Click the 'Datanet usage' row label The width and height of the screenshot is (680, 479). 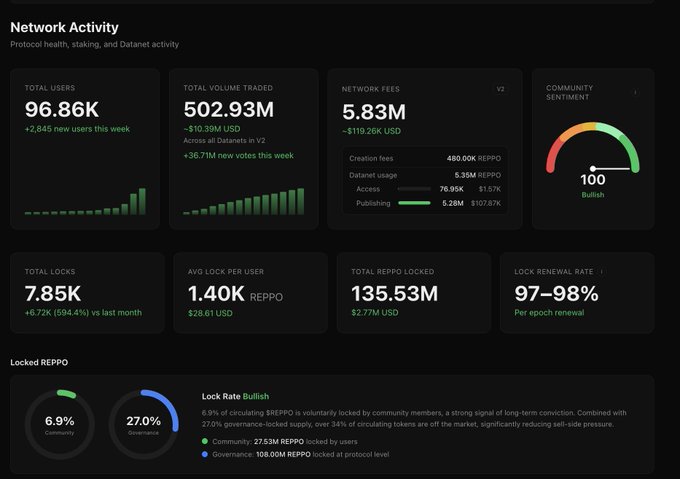[x=373, y=175]
